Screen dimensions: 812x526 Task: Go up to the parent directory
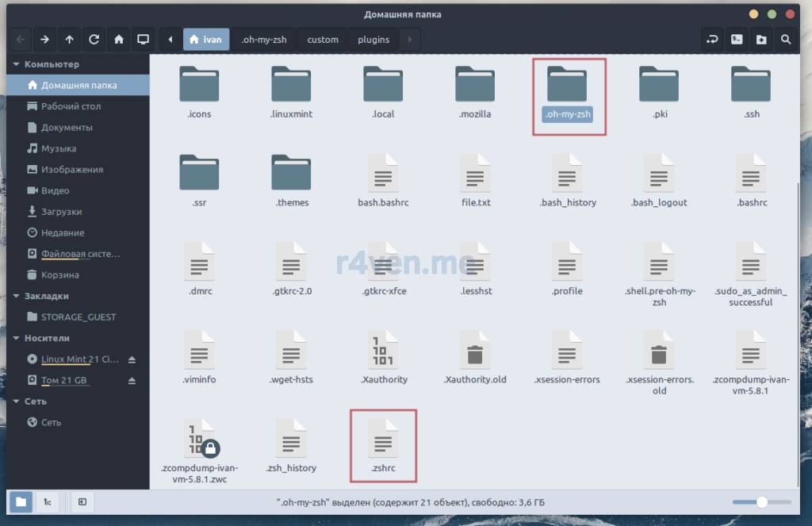(x=69, y=40)
